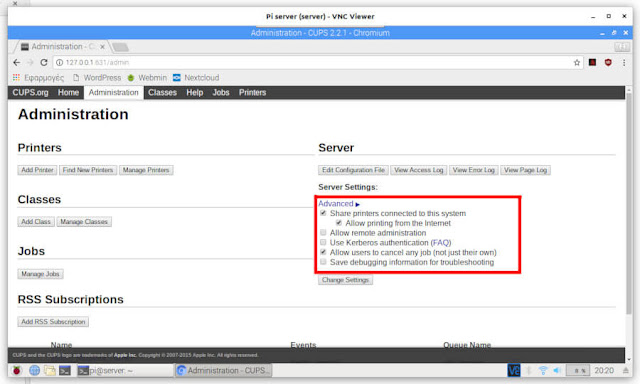This screenshot has height=384, width=640.
Task: Click the View Error Log button
Action: tap(473, 170)
